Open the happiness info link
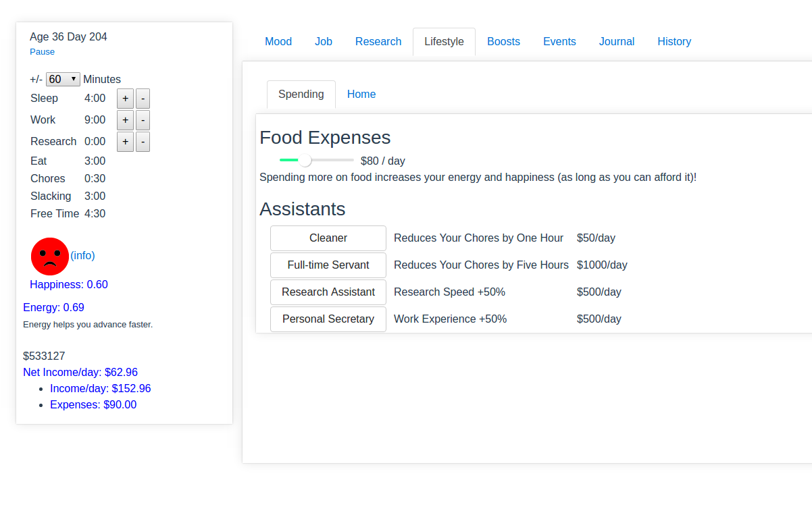The width and height of the screenshot is (812, 511). coord(82,255)
